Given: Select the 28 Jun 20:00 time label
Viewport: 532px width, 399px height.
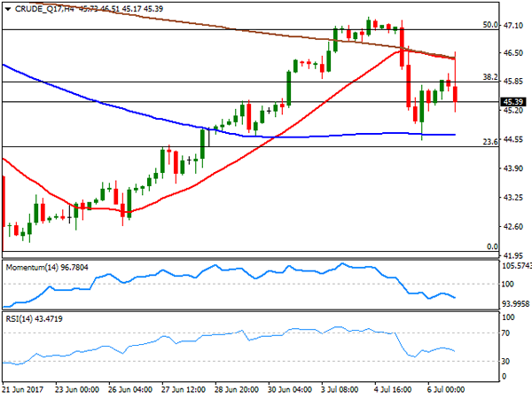Looking at the screenshot, I should click(x=237, y=389).
